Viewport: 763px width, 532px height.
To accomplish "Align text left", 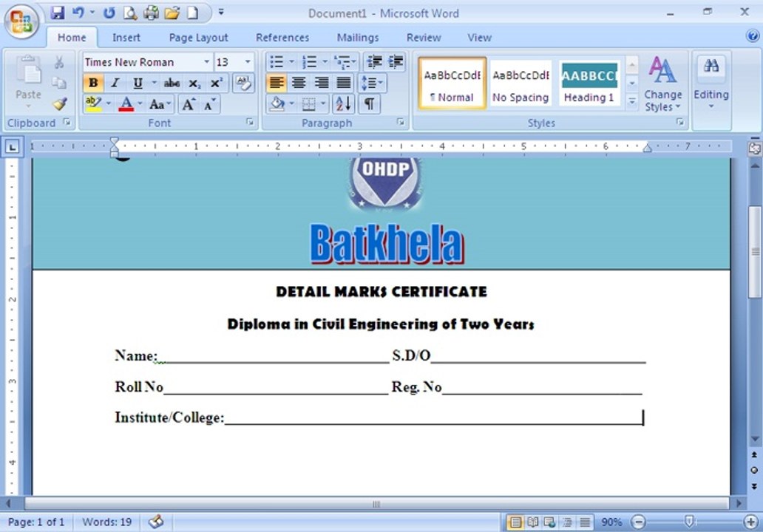I will click(x=277, y=83).
